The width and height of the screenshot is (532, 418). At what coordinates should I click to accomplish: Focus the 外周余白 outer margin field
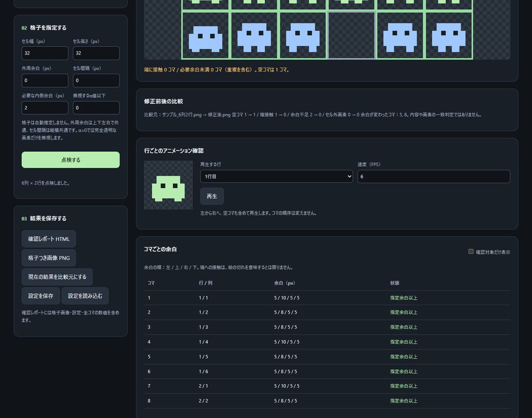(x=45, y=80)
